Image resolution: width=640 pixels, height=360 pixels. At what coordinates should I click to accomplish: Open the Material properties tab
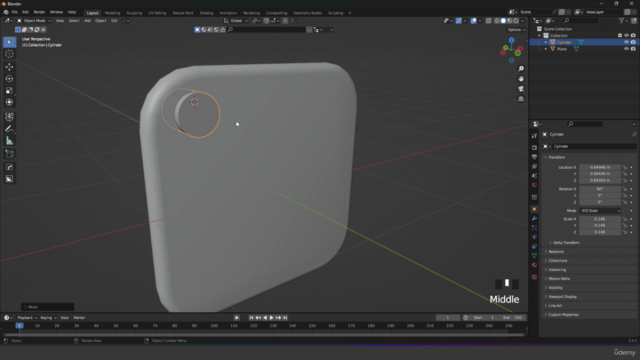pyautogui.click(x=534, y=265)
